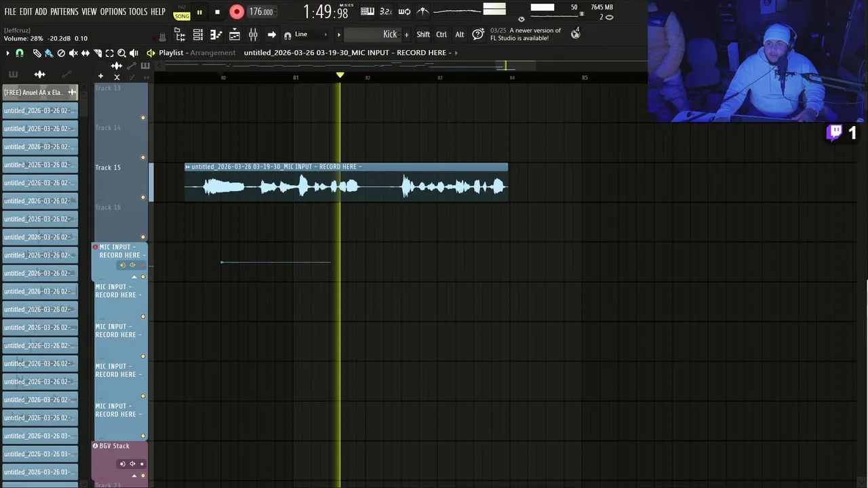
Task: Open the ADD menu
Action: point(41,12)
